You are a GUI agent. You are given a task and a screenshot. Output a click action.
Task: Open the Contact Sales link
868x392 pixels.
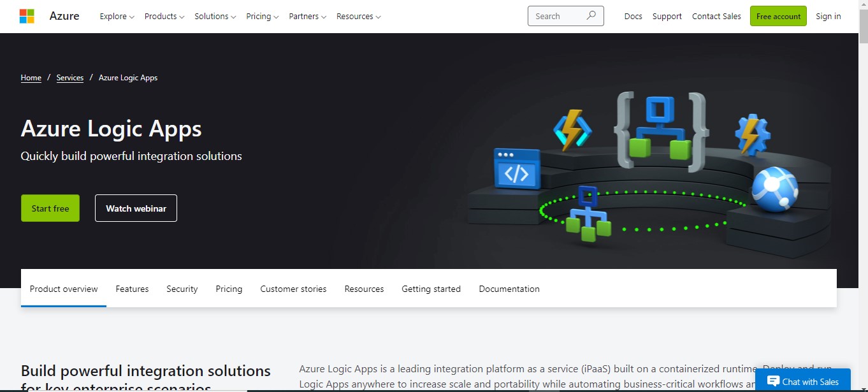716,17
